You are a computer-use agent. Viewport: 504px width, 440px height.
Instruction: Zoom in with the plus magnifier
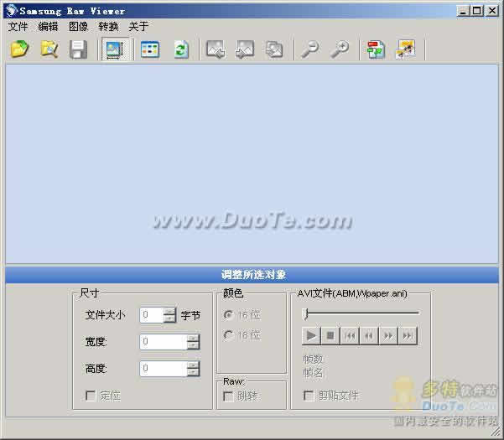click(x=340, y=49)
